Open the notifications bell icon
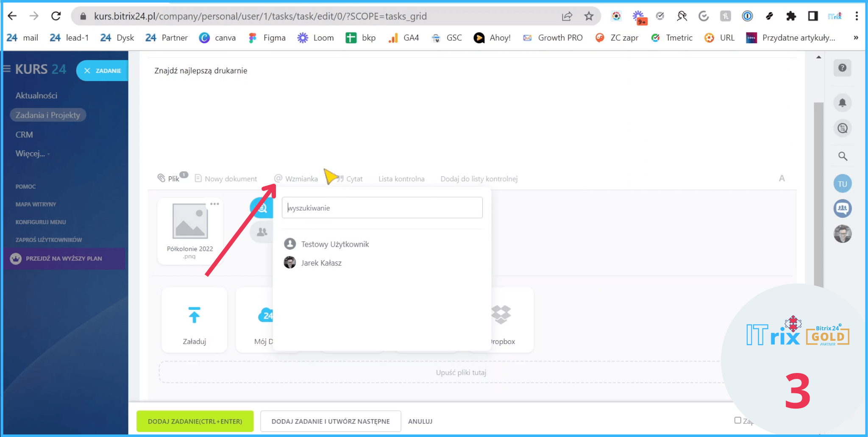Viewport: 868px width, 437px height. coord(842,103)
